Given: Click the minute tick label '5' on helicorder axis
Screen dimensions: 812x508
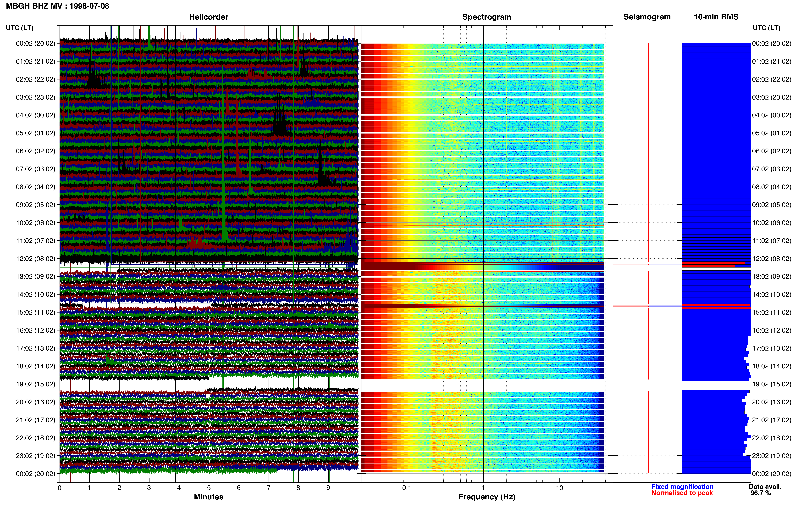Looking at the screenshot, I should [209, 487].
